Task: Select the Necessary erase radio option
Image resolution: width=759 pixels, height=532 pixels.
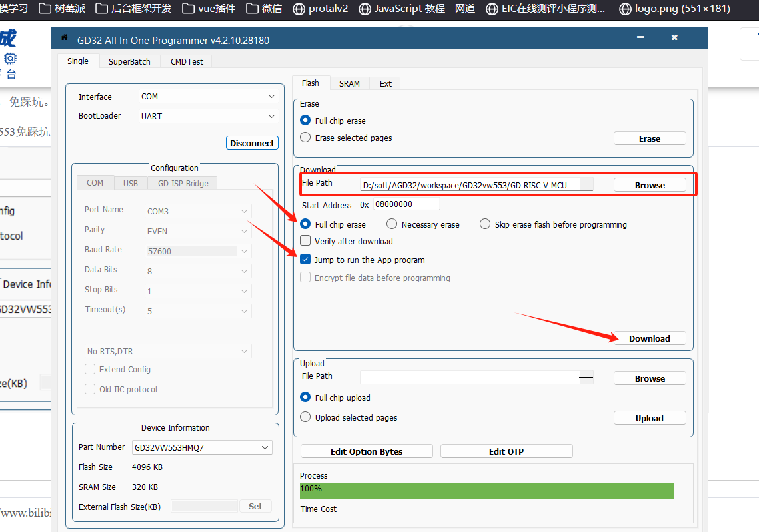Action: pos(392,224)
